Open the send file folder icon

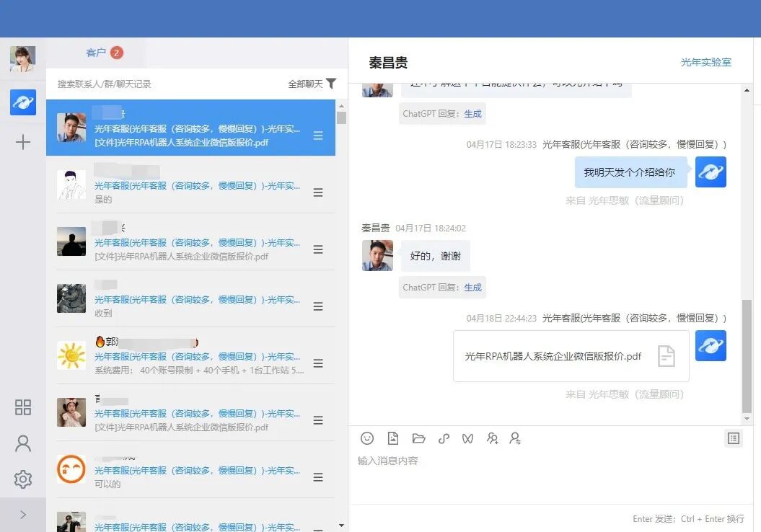(x=418, y=438)
